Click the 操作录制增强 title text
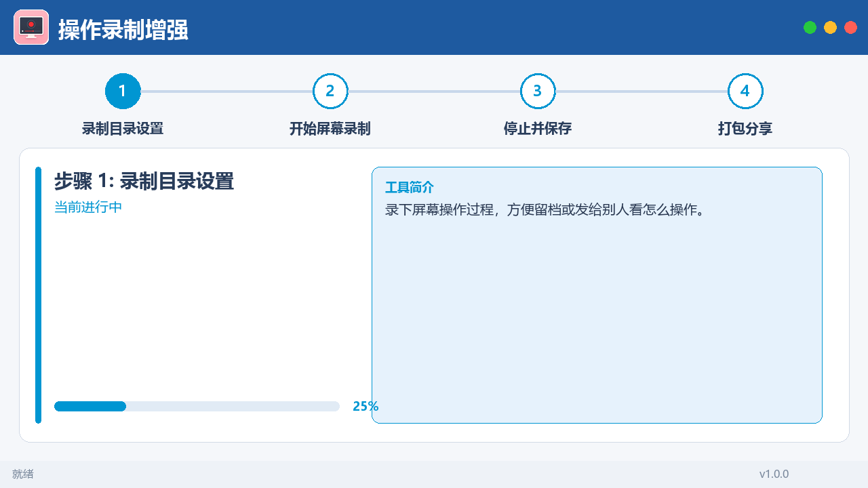This screenshot has width=868, height=488. [x=123, y=30]
